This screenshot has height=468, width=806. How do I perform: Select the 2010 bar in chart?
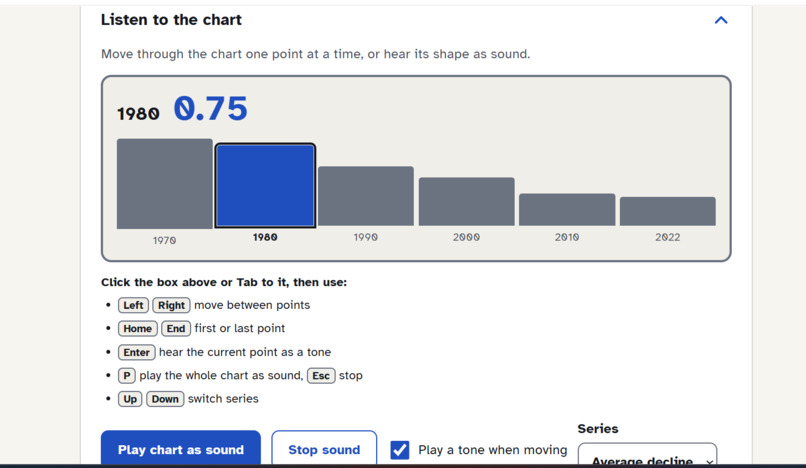pos(567,210)
